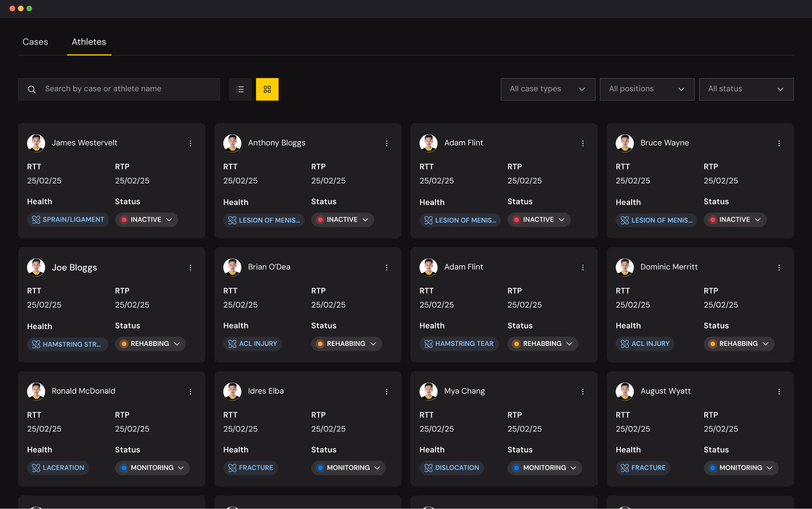This screenshot has height=509, width=812.
Task: Change Ronald McDonald's MONITORING status
Action: (152, 468)
